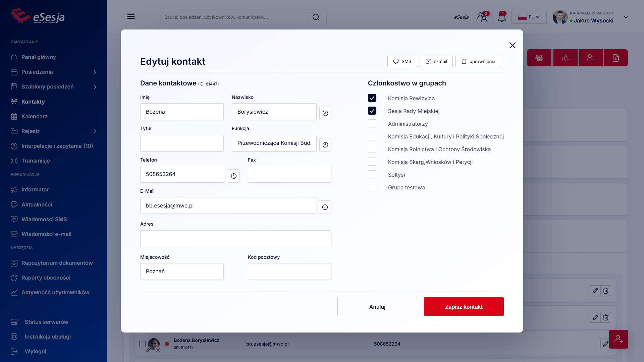The width and height of the screenshot is (644, 362).
Task: Open notifications bell icon
Action: (502, 17)
